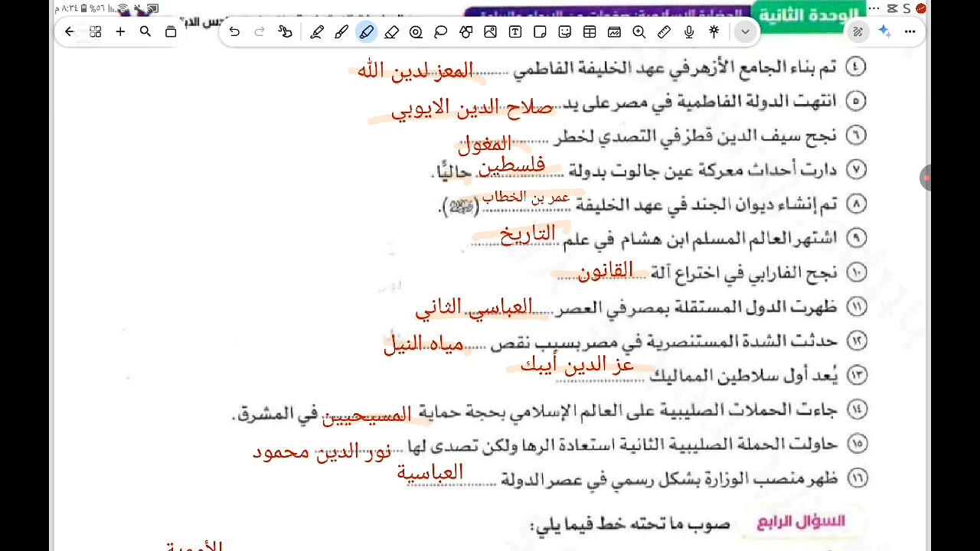
Task: Tap handwritten answer القانون
Action: pos(606,270)
